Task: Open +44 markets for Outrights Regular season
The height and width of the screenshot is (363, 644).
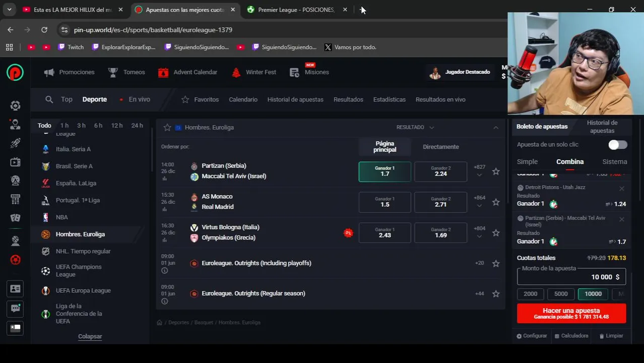Action: pyautogui.click(x=479, y=293)
